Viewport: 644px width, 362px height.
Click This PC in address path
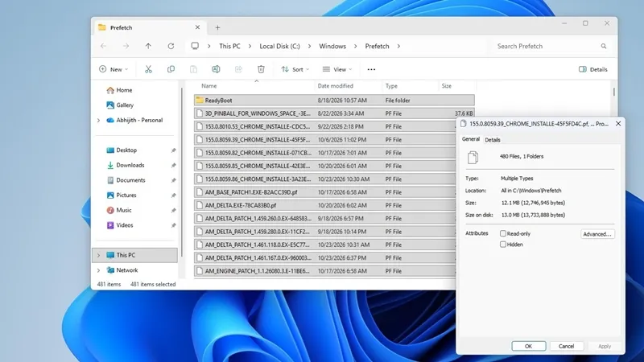pyautogui.click(x=229, y=46)
